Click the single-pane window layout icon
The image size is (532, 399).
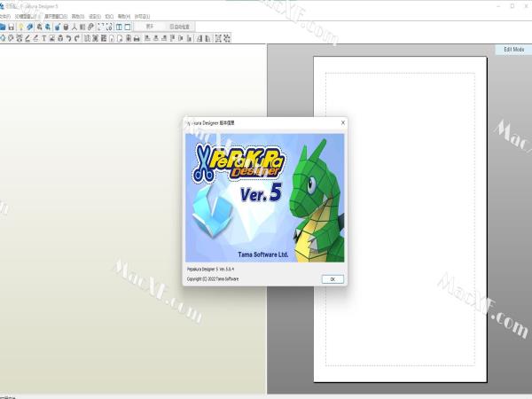tap(128, 27)
